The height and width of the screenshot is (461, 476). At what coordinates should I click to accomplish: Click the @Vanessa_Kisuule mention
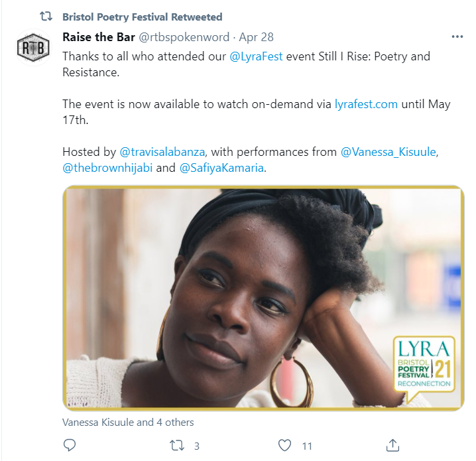[x=389, y=152]
